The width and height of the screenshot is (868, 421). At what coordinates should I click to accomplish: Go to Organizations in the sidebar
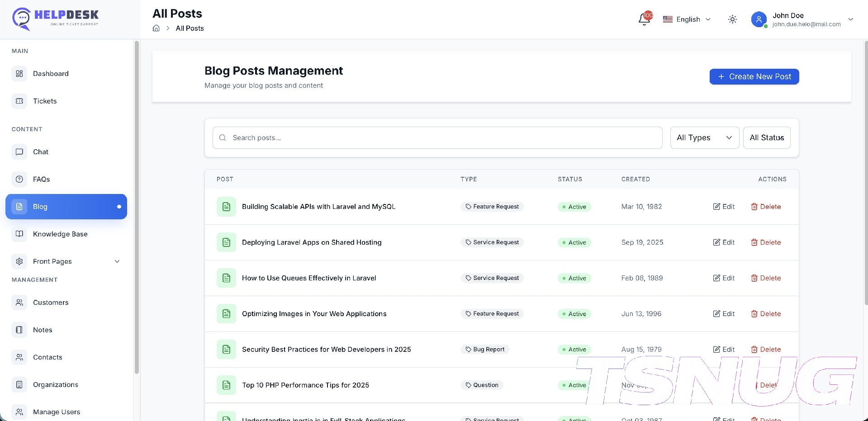pos(55,385)
